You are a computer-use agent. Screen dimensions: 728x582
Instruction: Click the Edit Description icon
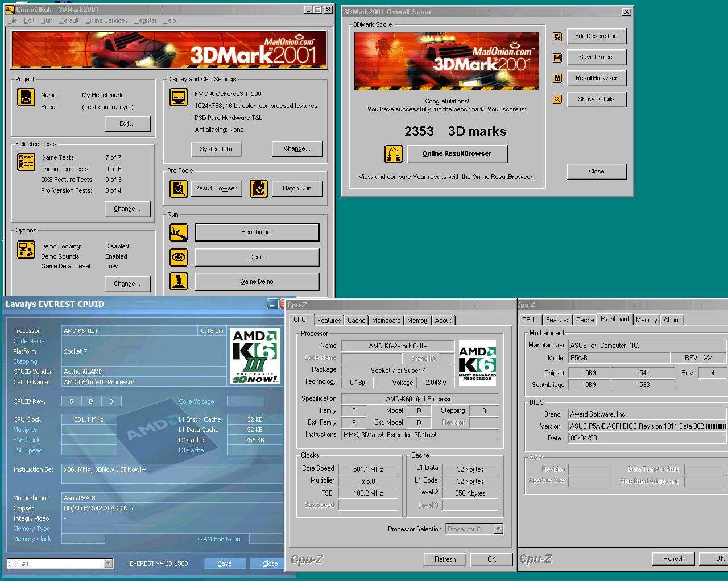557,36
